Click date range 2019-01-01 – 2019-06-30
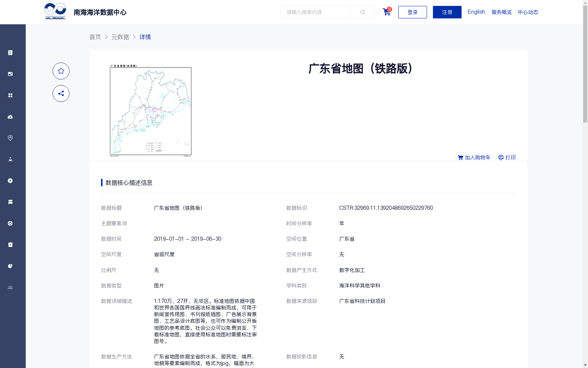 (x=188, y=239)
